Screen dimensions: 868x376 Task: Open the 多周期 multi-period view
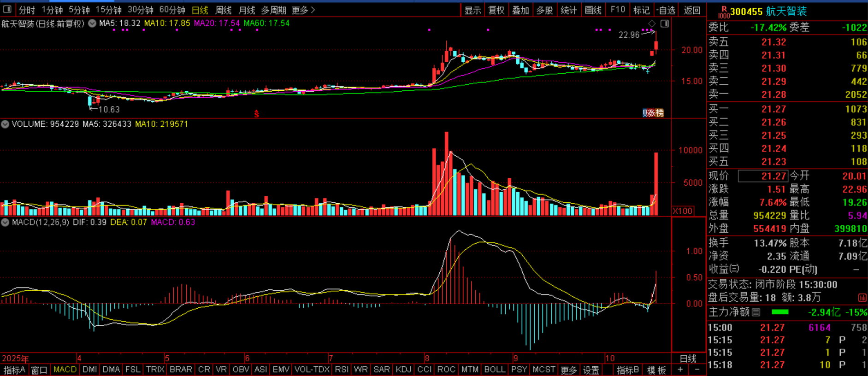[x=273, y=10]
